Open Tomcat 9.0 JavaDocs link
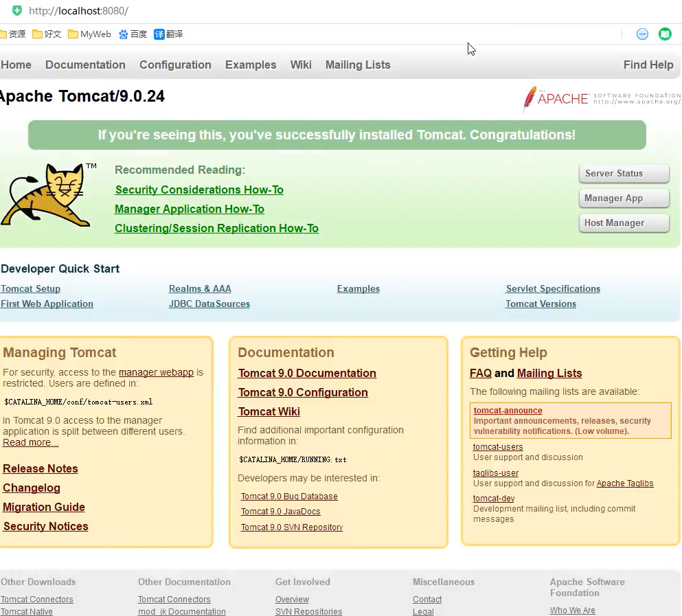Viewport: 682px width, 616px height. 280,511
